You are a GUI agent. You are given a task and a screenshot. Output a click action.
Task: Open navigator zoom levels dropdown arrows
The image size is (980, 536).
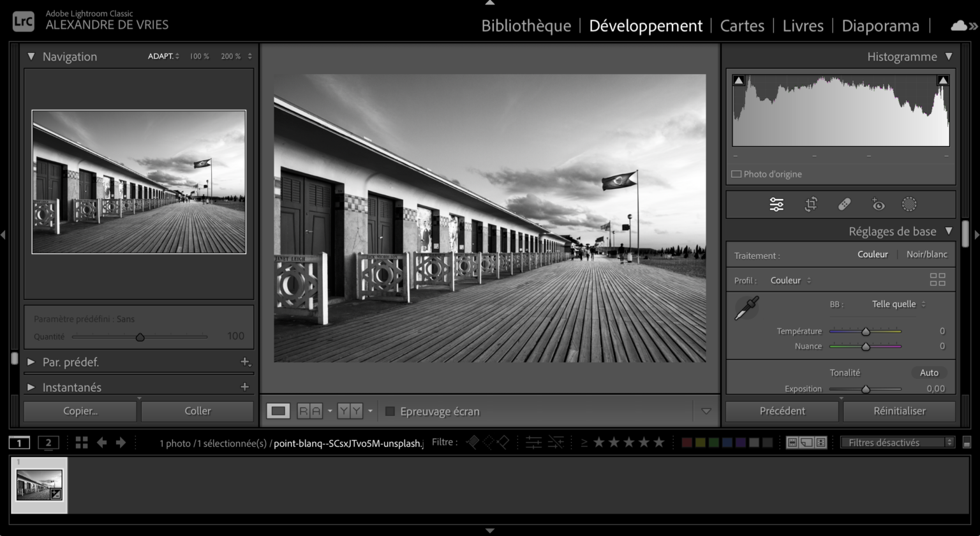(x=249, y=56)
